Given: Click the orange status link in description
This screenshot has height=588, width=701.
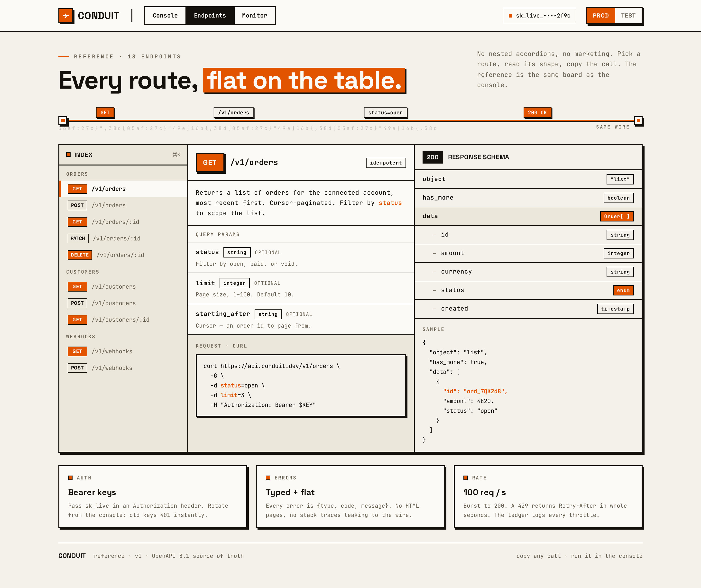Looking at the screenshot, I should tap(390, 203).
